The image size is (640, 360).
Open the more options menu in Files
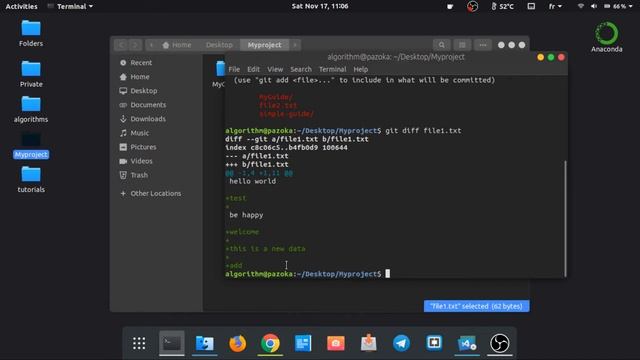pyautogui.click(x=482, y=45)
